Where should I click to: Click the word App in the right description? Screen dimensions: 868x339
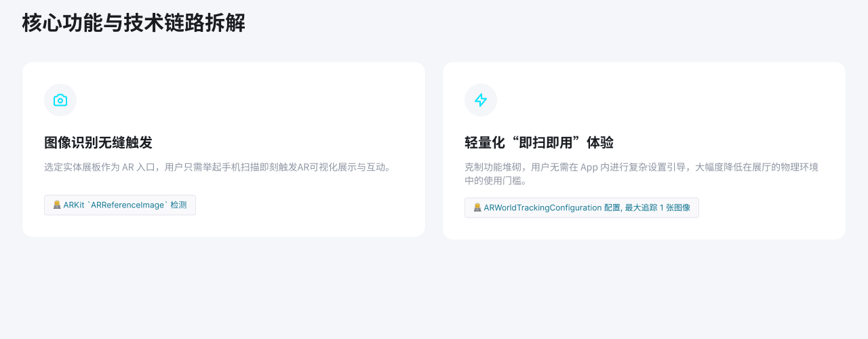(x=589, y=167)
